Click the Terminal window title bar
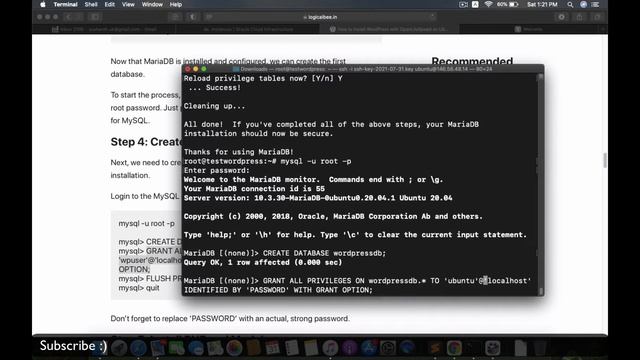 (x=362, y=69)
